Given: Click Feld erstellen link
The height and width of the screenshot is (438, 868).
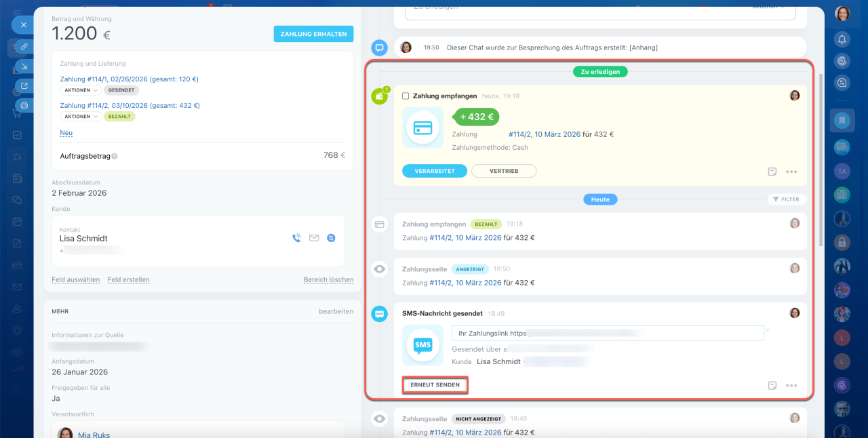Looking at the screenshot, I should (128, 279).
